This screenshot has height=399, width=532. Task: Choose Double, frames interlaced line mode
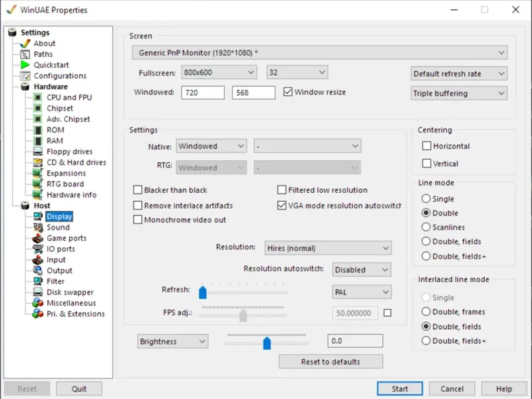click(x=426, y=311)
